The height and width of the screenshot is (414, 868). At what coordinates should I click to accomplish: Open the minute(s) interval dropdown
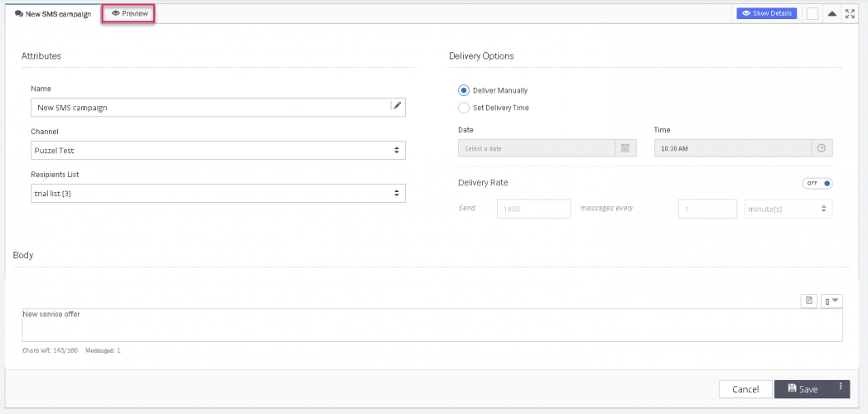(788, 209)
